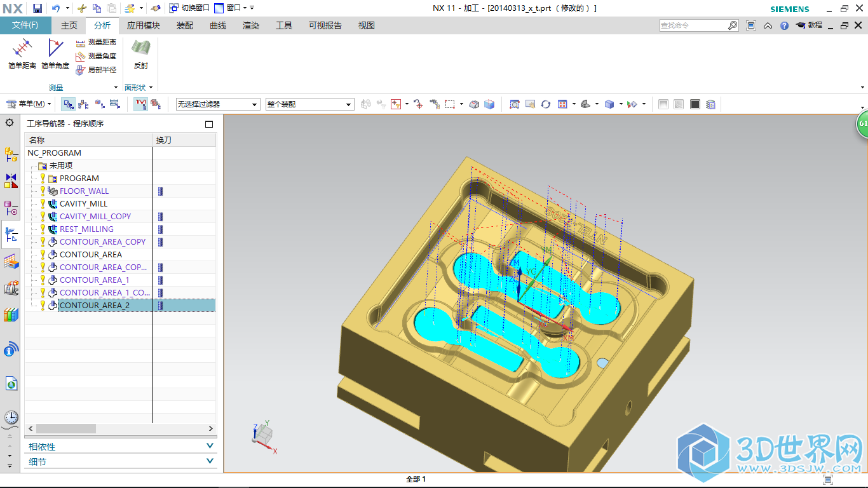The height and width of the screenshot is (488, 868).
Task: Open the 窗口 window dropdown
Action: (x=234, y=8)
